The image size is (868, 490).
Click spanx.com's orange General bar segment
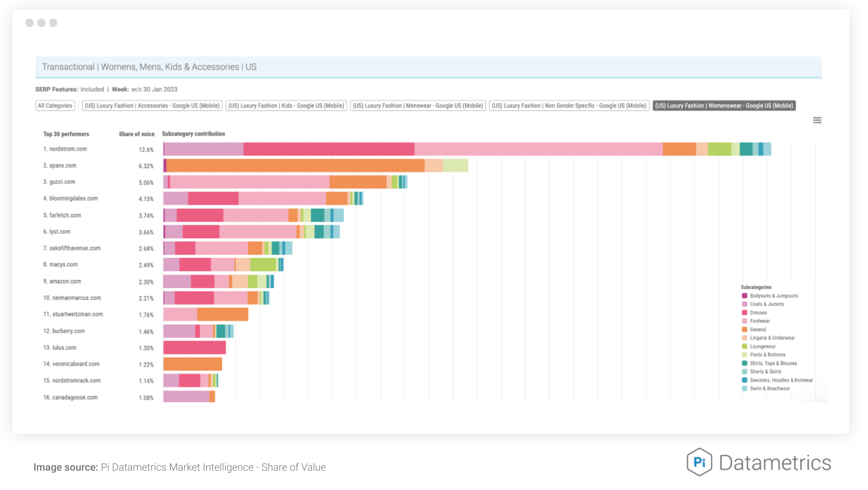296,165
